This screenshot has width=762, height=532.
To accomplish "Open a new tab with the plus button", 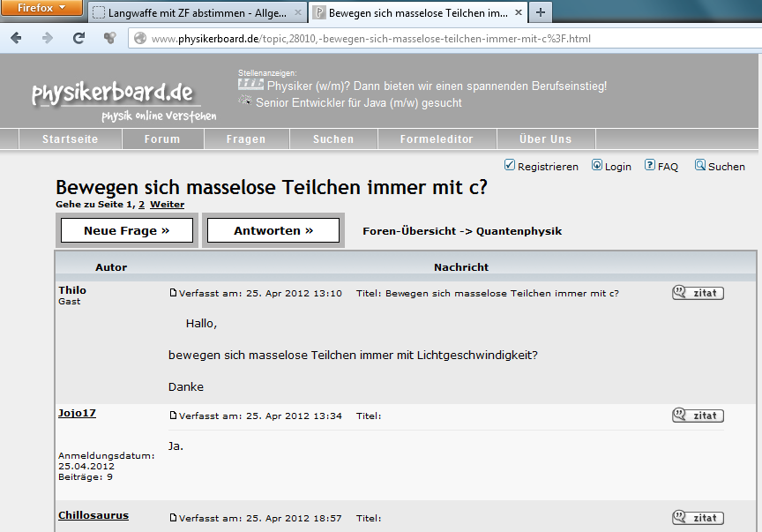I will [x=540, y=12].
